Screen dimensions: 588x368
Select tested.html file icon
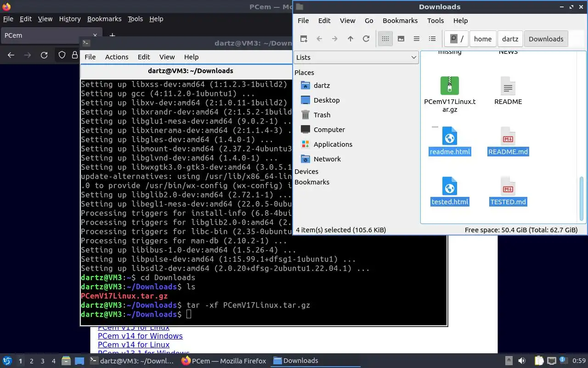450,186
